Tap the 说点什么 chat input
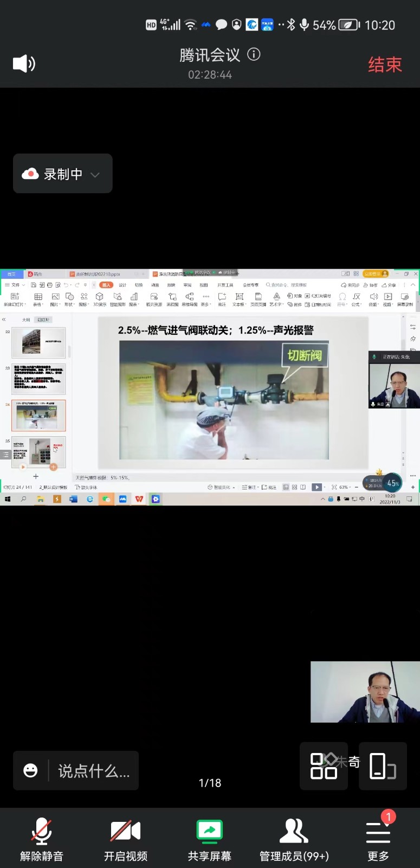 click(x=94, y=771)
